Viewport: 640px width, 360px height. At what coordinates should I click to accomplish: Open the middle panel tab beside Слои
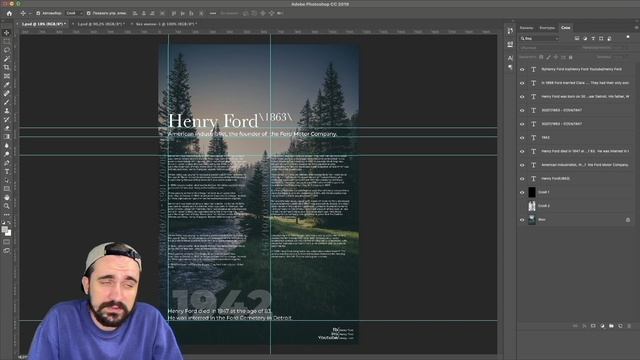[547, 28]
